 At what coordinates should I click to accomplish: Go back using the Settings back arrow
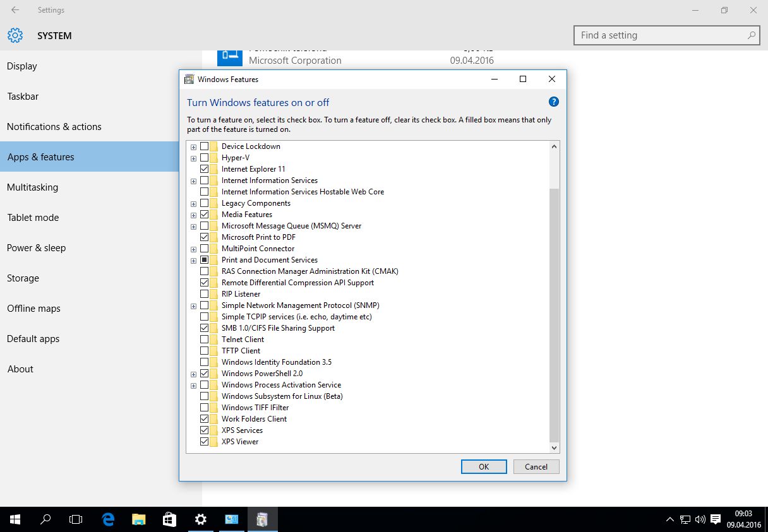(15, 10)
